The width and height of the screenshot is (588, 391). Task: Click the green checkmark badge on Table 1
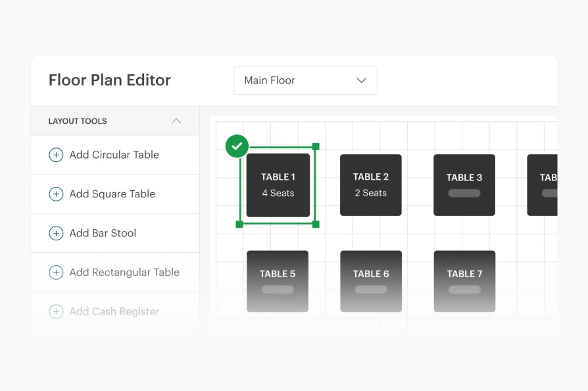point(237,146)
